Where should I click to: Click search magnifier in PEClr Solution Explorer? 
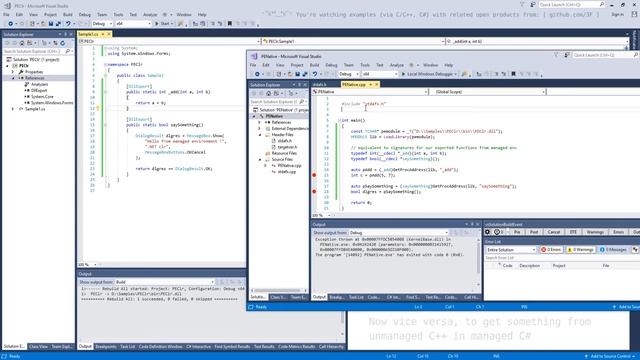tap(68, 51)
